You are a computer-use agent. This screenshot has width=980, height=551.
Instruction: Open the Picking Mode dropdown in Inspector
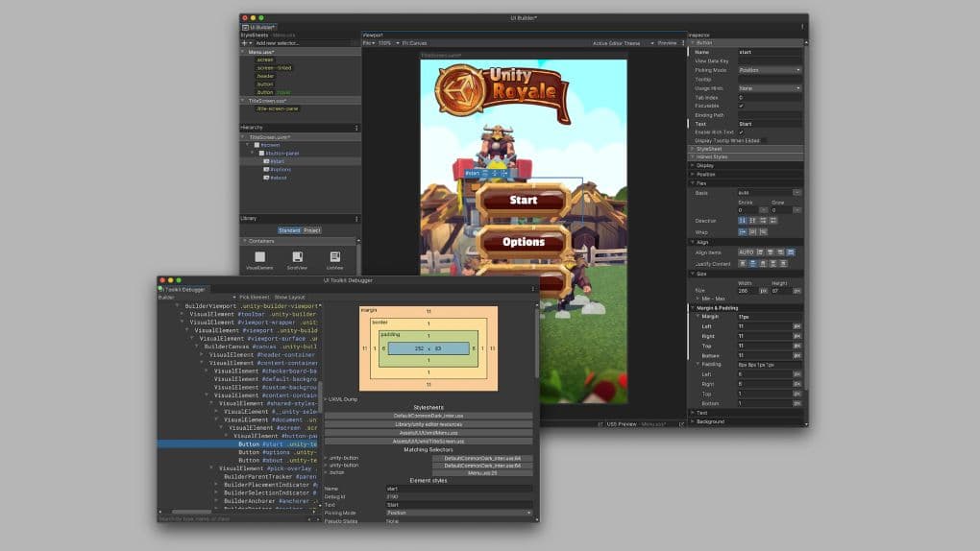[x=770, y=70]
